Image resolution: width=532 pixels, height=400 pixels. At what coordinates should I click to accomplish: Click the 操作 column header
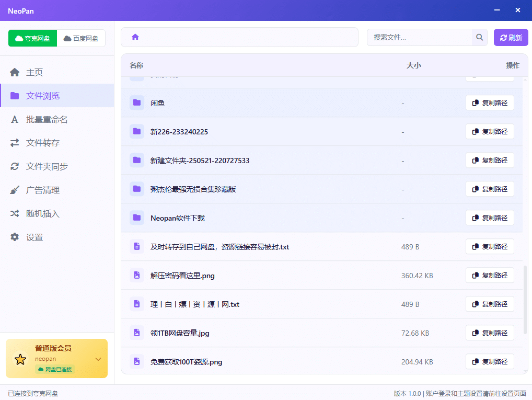click(x=512, y=65)
